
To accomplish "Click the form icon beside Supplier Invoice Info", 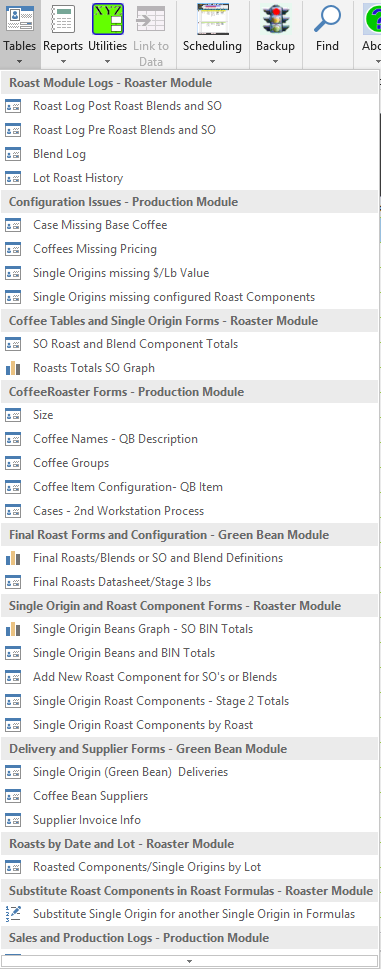I will click(x=13, y=820).
